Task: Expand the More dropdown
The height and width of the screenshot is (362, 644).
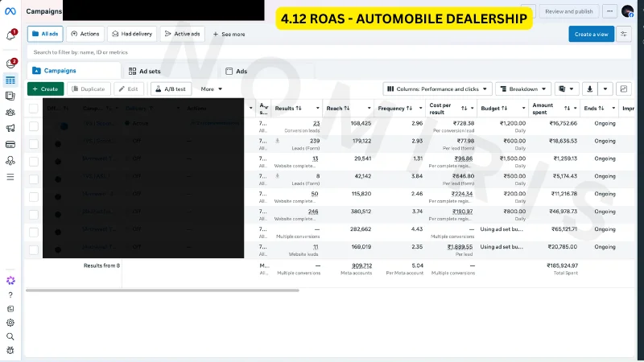Action: tap(211, 89)
